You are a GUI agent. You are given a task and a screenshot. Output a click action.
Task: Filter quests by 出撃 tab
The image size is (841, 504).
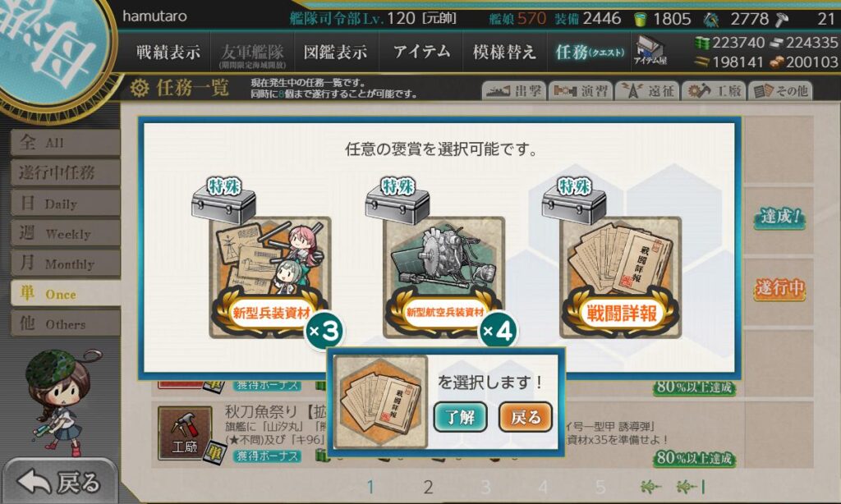tap(514, 90)
